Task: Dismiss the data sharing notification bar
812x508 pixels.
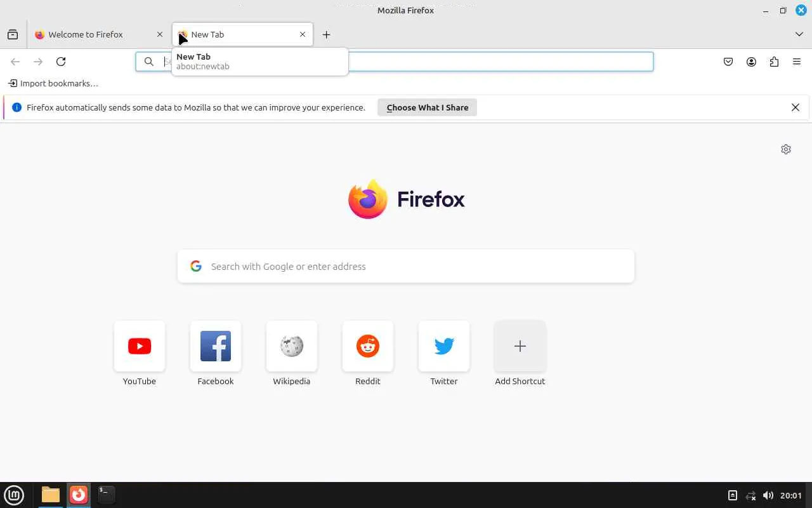Action: 796,107
